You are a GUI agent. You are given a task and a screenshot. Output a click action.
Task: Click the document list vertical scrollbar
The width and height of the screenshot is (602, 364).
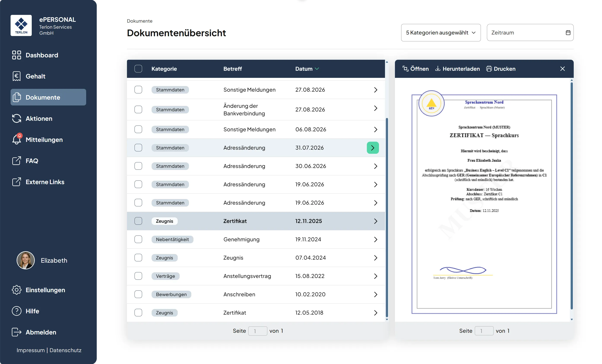pos(387,217)
